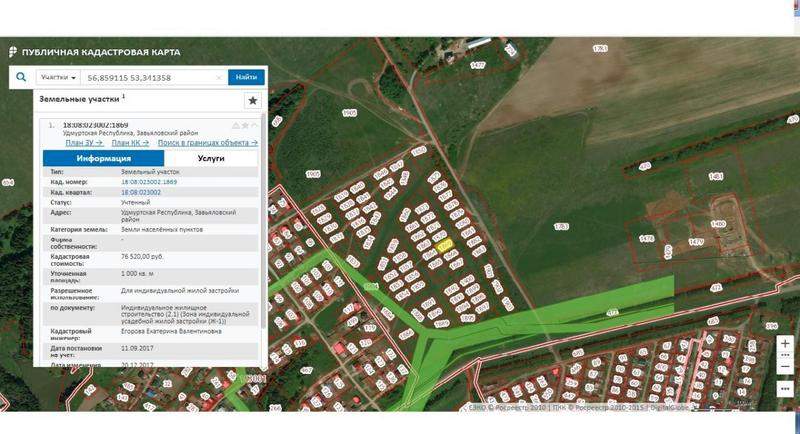Click the Найти search button
This screenshot has width=800, height=434.
[x=246, y=77]
